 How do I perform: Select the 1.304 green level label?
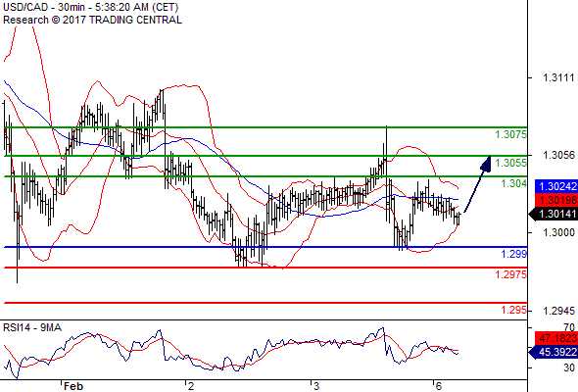click(x=514, y=183)
